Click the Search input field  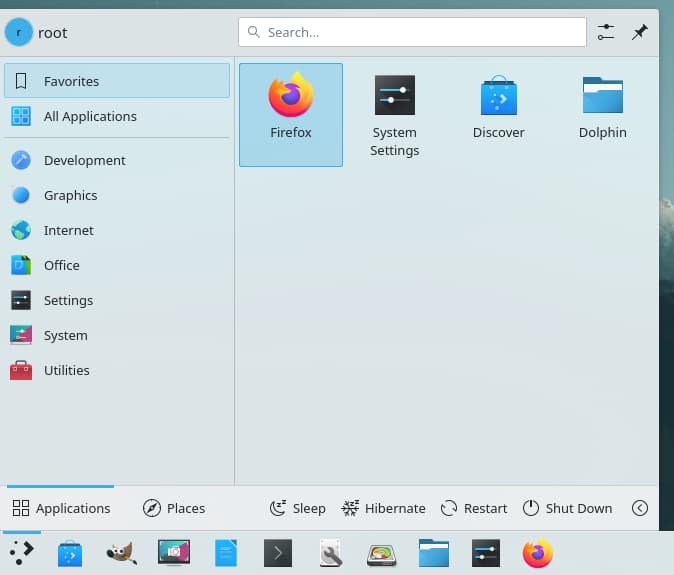click(x=412, y=32)
